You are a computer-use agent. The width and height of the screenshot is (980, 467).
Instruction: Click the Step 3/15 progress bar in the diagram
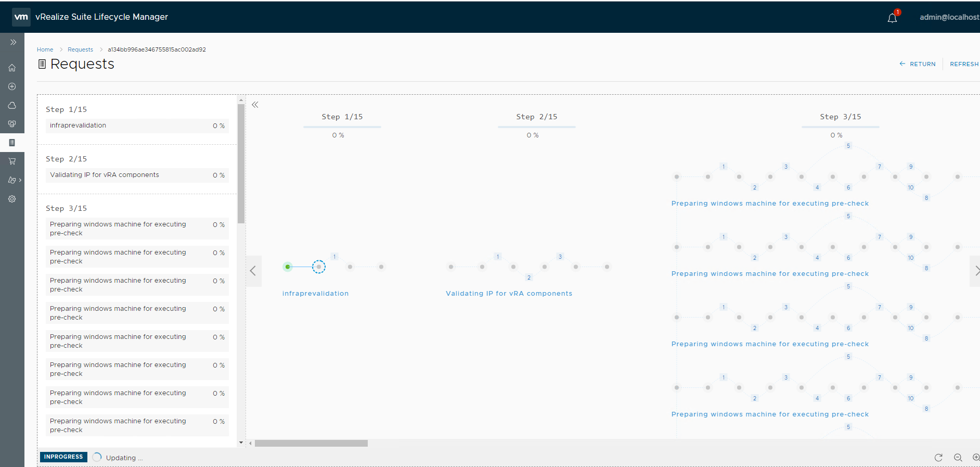[x=841, y=127]
